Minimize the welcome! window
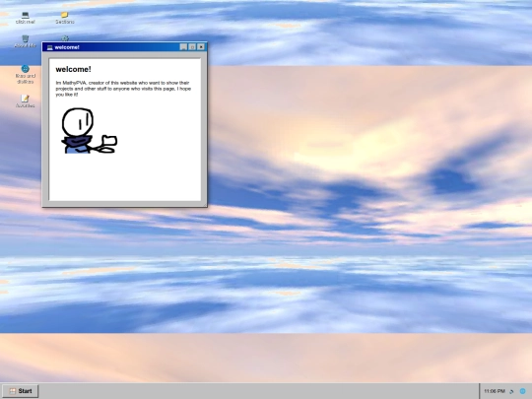The height and width of the screenshot is (399, 532). tap(183, 47)
